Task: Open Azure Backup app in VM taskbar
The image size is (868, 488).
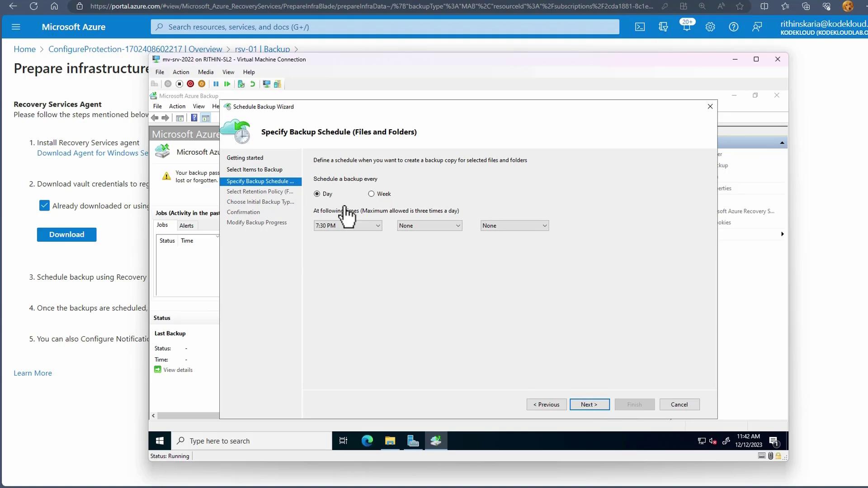Action: 436,441
